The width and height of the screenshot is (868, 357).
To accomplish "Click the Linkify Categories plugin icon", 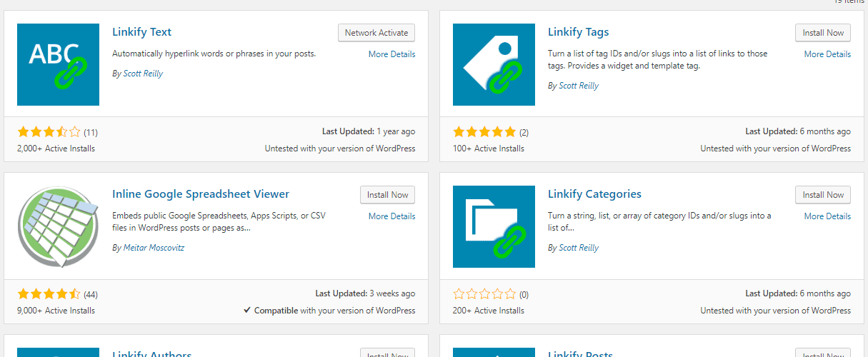I will (494, 226).
